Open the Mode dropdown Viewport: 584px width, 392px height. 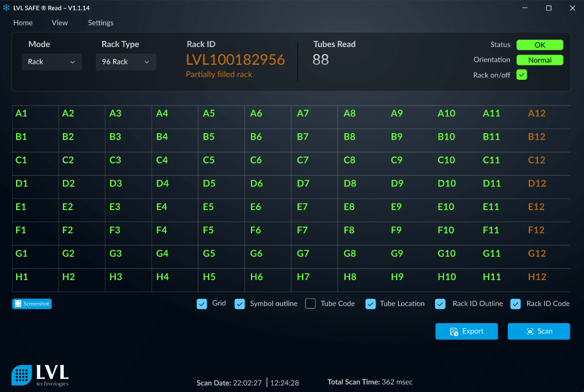click(x=52, y=62)
